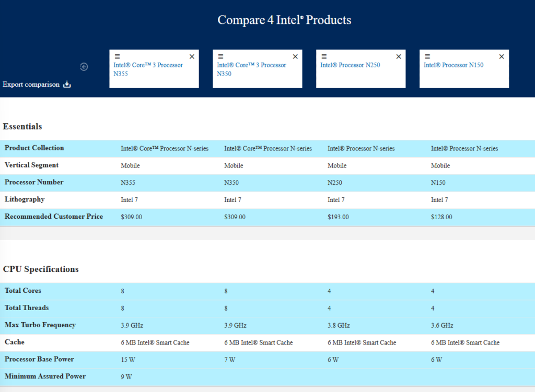Click the circular back arrow icon
Screen dimensions: 535x392
click(84, 67)
